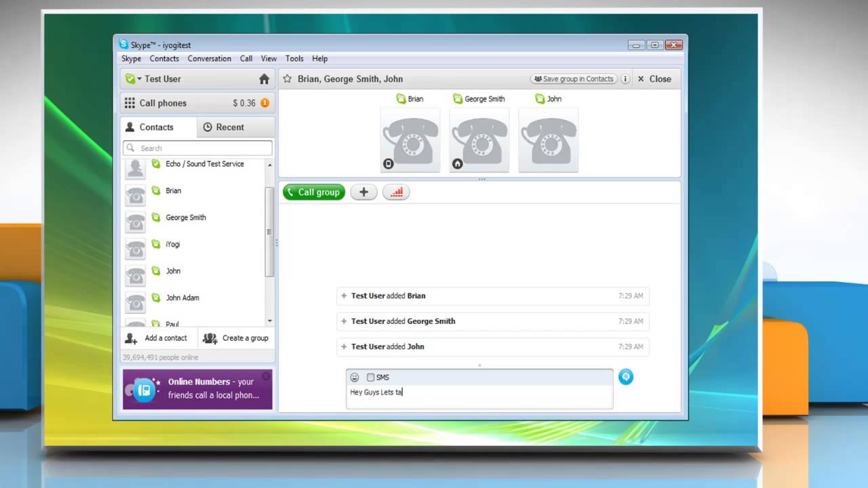Screen dimensions: 868x488
Task: Switch to the Contacts tab
Action: 159,127
